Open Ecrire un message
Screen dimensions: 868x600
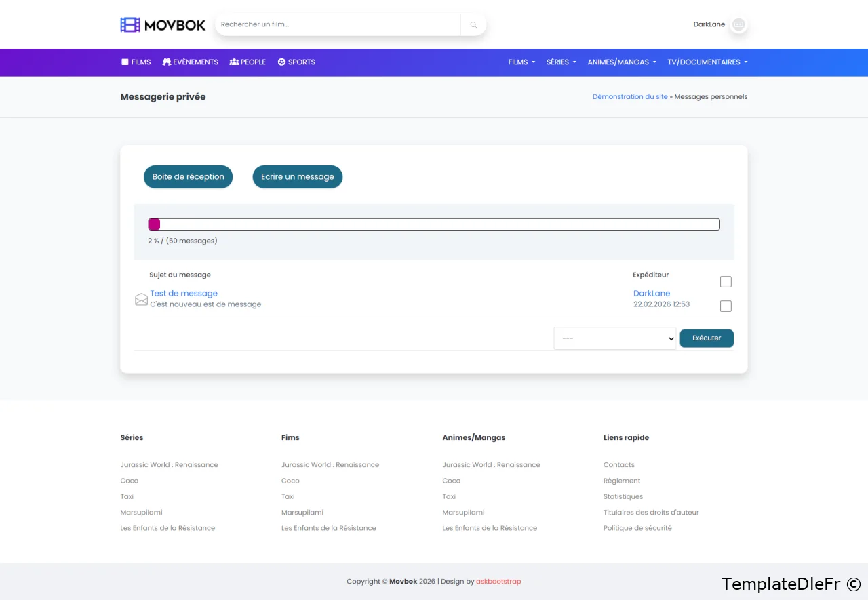[297, 177]
